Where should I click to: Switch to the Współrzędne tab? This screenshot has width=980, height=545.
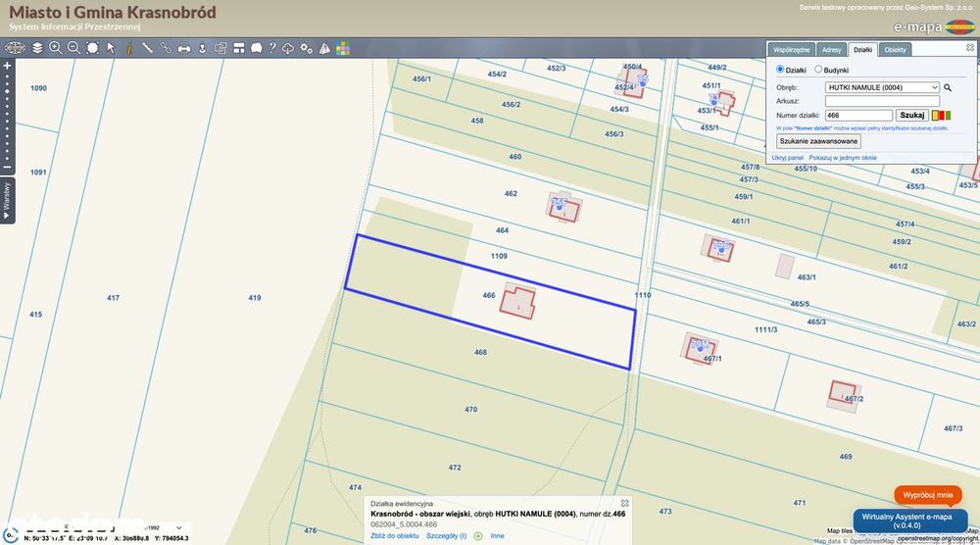(791, 50)
